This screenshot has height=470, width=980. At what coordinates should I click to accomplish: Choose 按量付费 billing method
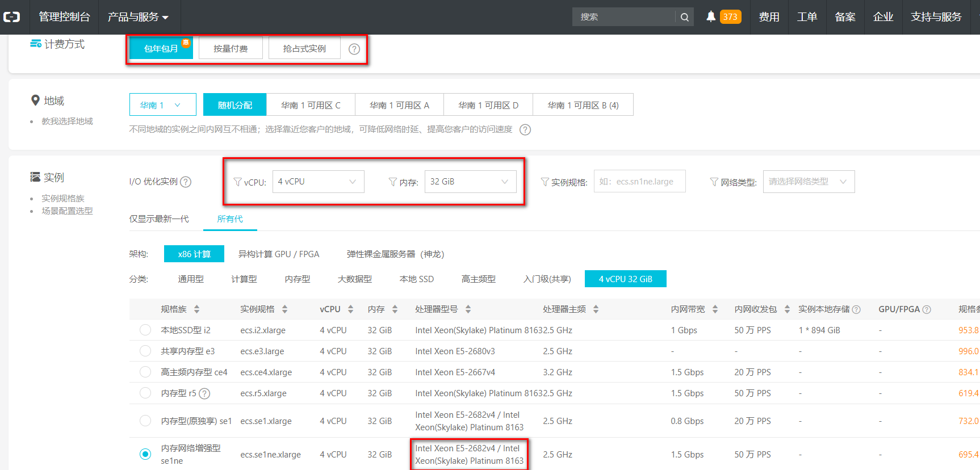[231, 48]
